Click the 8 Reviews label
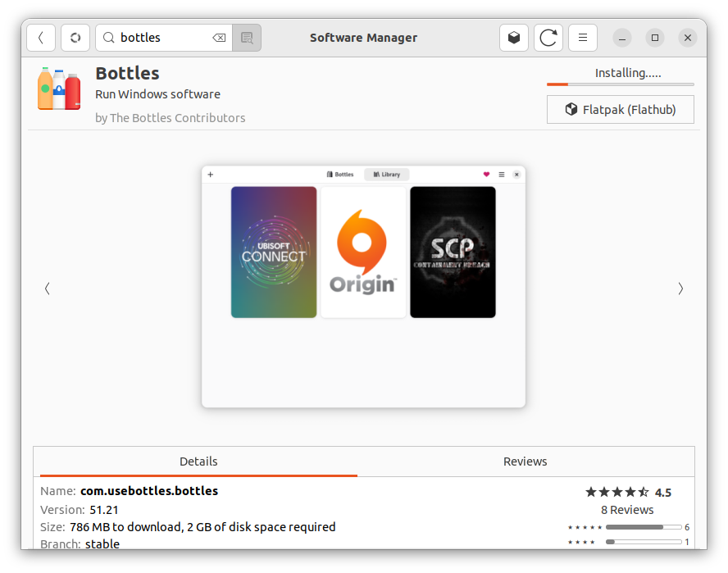The image size is (728, 573). [627, 510]
